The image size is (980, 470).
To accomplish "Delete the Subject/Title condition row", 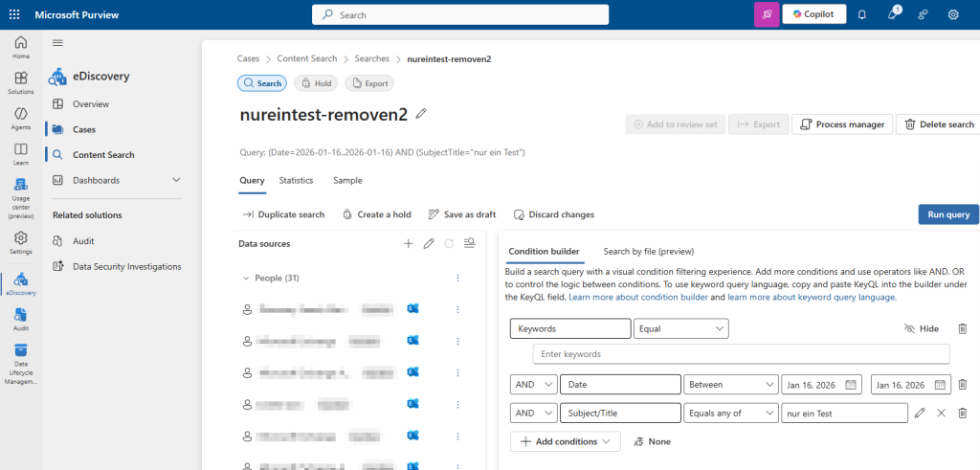I will point(963,413).
